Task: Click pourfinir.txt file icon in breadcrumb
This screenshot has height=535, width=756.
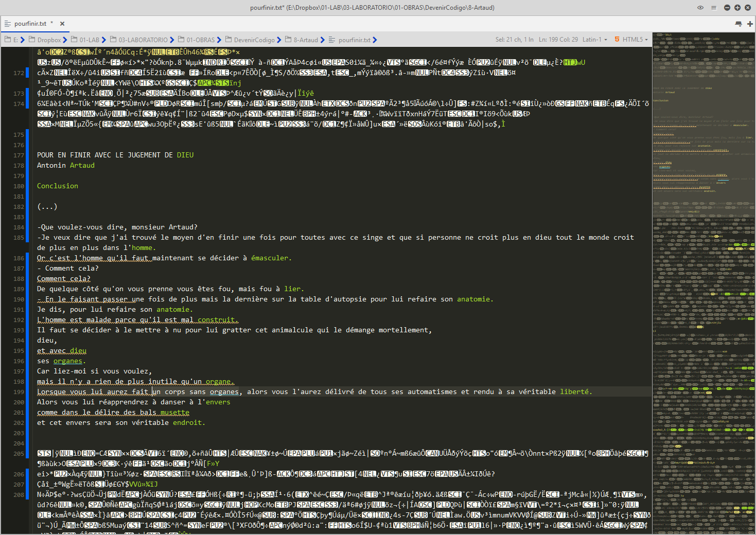Action: (332, 40)
